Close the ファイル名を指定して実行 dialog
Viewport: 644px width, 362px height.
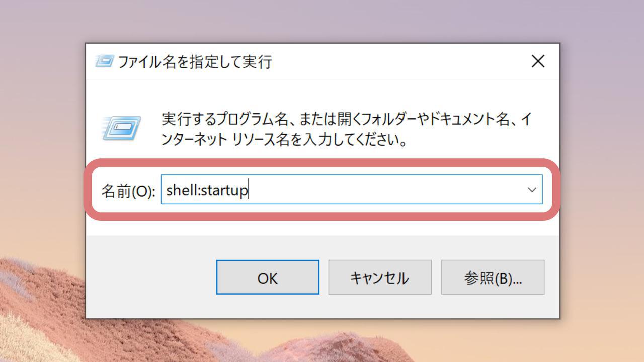pyautogui.click(x=538, y=61)
